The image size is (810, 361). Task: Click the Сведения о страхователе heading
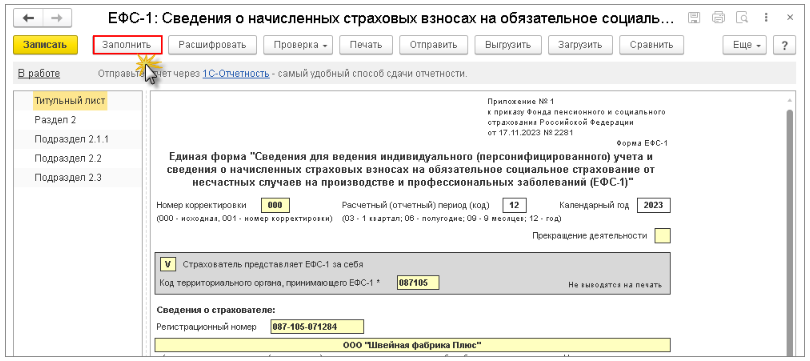pos(216,310)
